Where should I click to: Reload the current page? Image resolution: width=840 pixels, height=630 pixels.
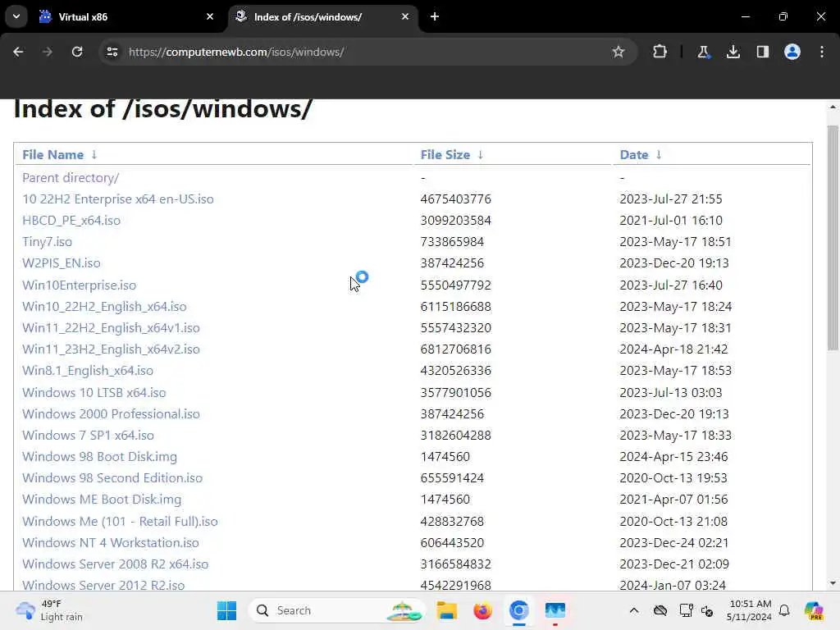[77, 52]
